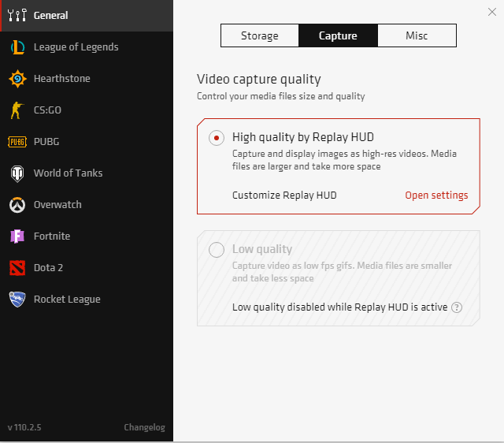
Task: Switch to the Misc tab
Action: click(417, 35)
